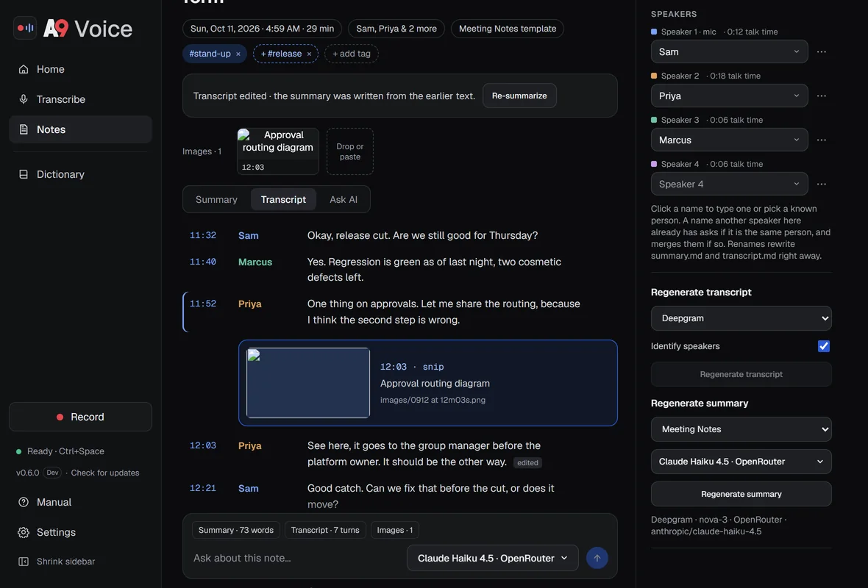The height and width of the screenshot is (588, 868).
Task: Click the Notes document icon
Action: (x=24, y=129)
